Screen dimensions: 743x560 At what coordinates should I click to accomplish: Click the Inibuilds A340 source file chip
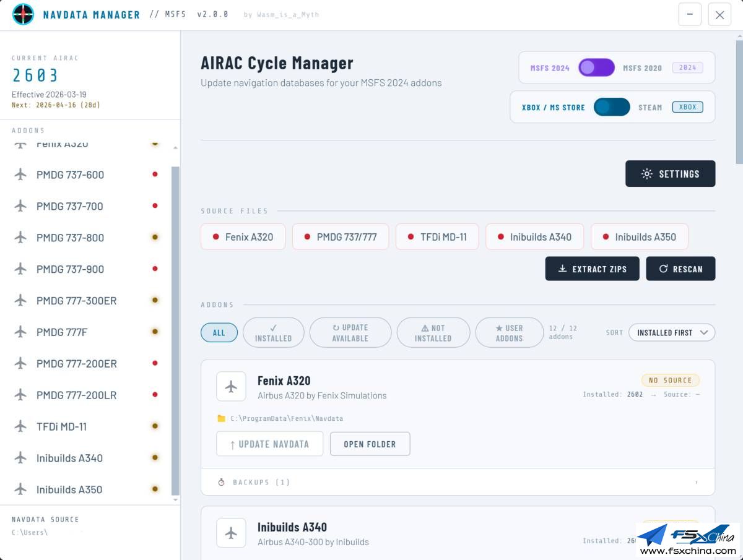(x=534, y=237)
